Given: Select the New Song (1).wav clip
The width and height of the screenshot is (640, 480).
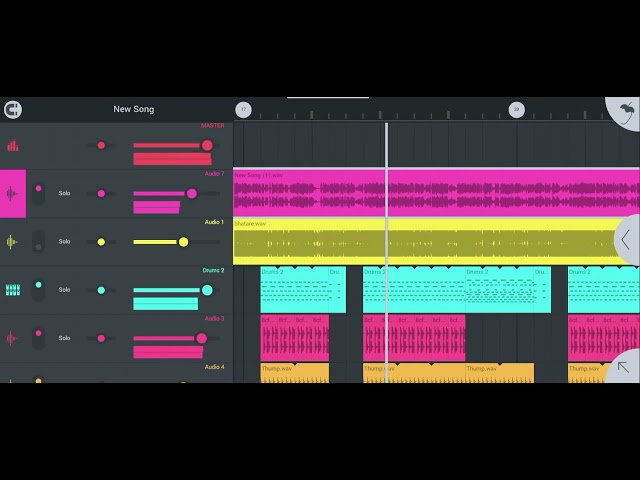Looking at the screenshot, I should [436, 193].
